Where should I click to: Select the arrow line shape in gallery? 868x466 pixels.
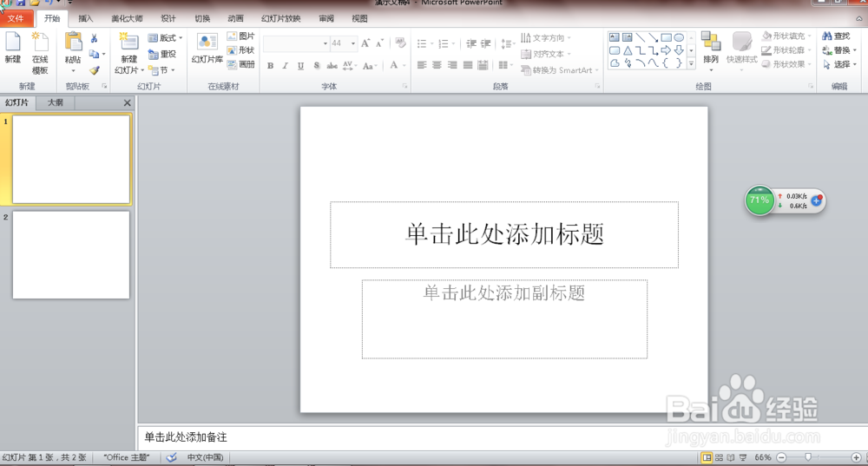pos(654,37)
